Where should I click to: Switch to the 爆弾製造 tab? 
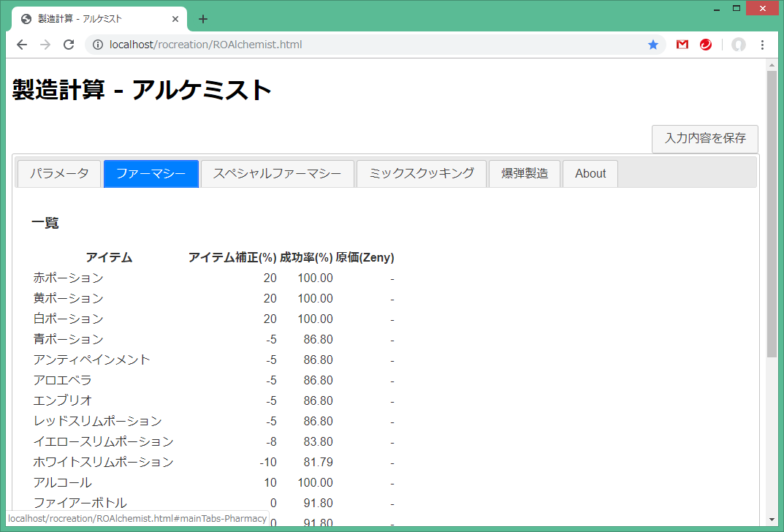tap(525, 174)
